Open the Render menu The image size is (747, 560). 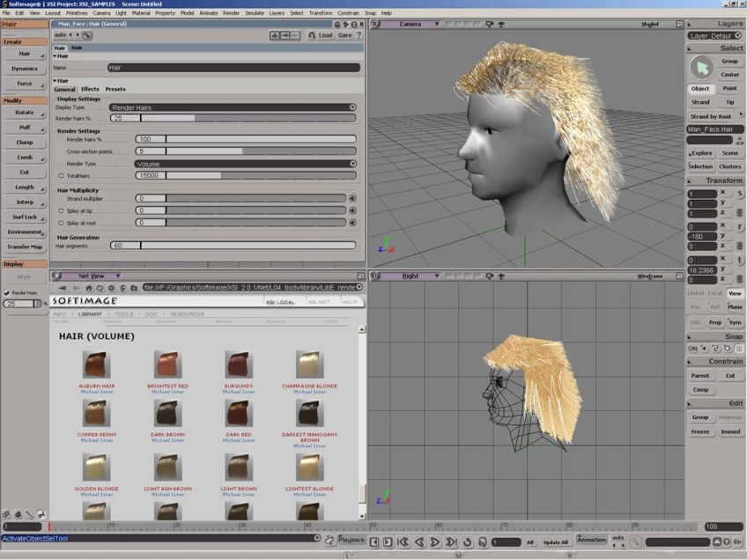coord(232,13)
